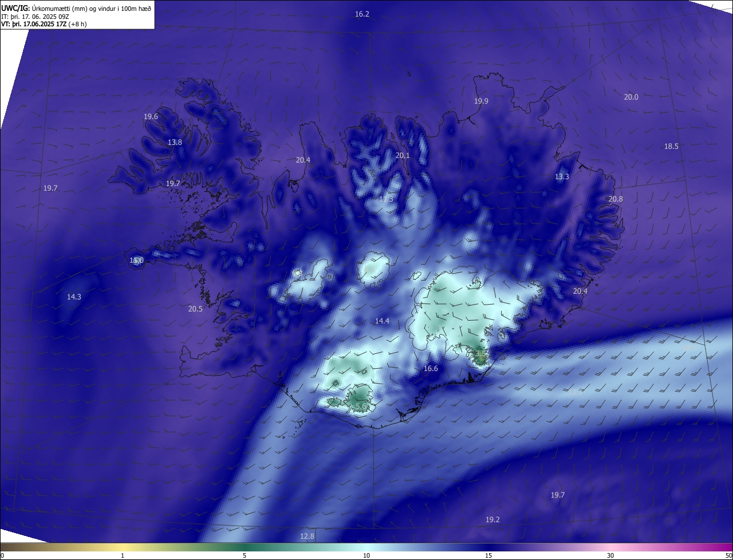Click the initial time line 'IT: þri. 17. 06. 2025 09Z'

tap(35, 17)
